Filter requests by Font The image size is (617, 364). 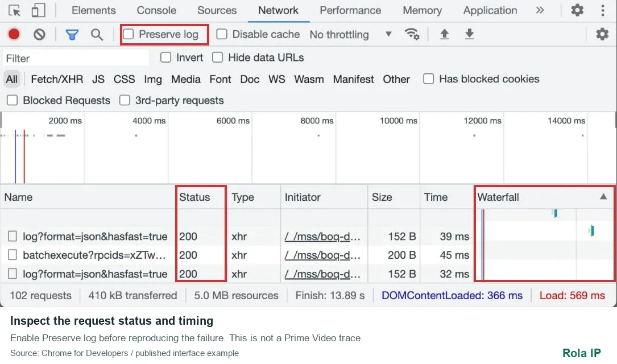[221, 79]
